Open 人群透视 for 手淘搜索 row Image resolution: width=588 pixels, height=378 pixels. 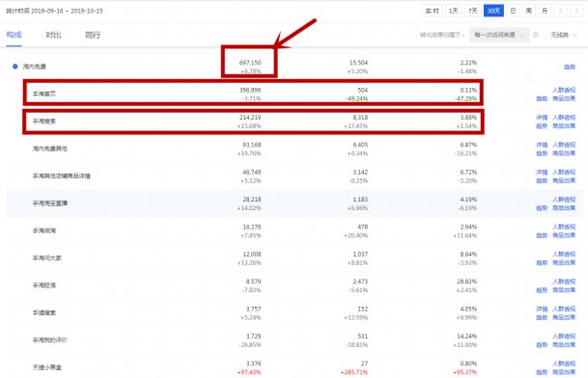(564, 118)
